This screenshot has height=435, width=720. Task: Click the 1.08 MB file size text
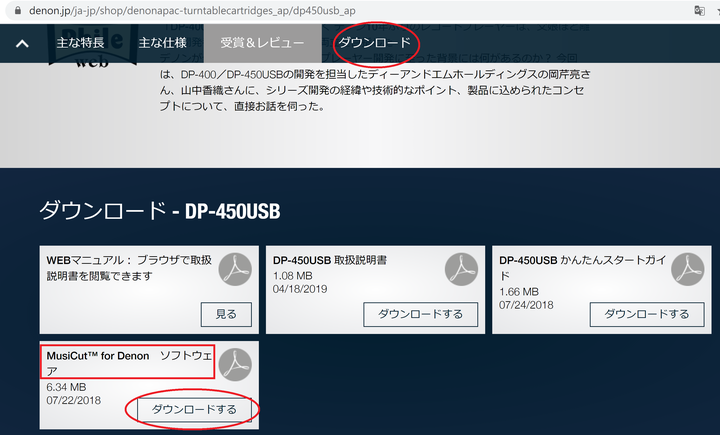tap(292, 276)
